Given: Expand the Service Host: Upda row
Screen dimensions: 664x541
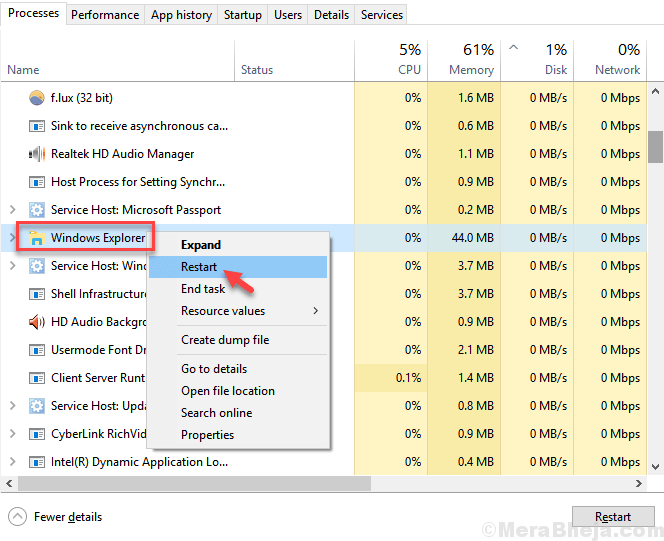Looking at the screenshot, I should coord(13,406).
